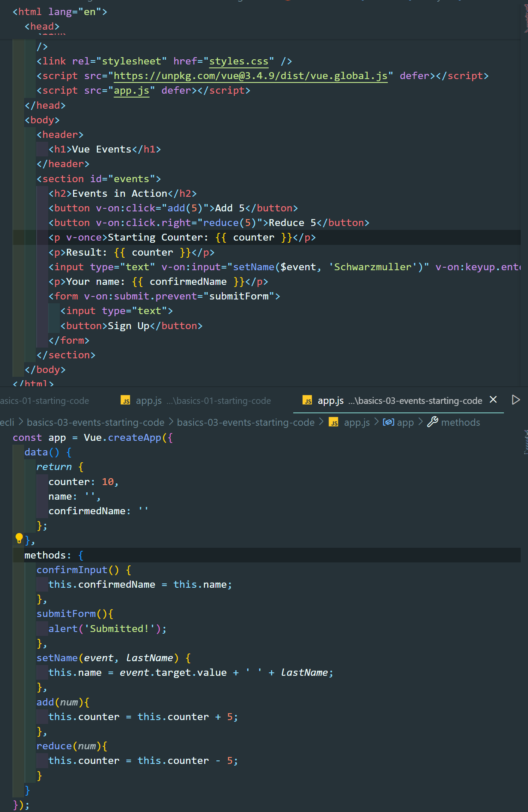Click 'this.confirmedName = this.name;' statement
528x812 pixels.
coord(140,584)
